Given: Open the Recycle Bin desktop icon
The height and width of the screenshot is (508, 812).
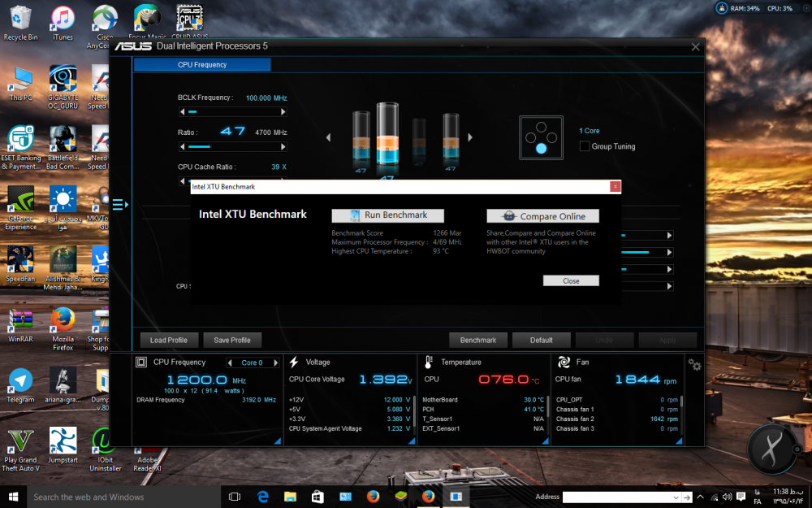Looking at the screenshot, I should pyautogui.click(x=21, y=24).
